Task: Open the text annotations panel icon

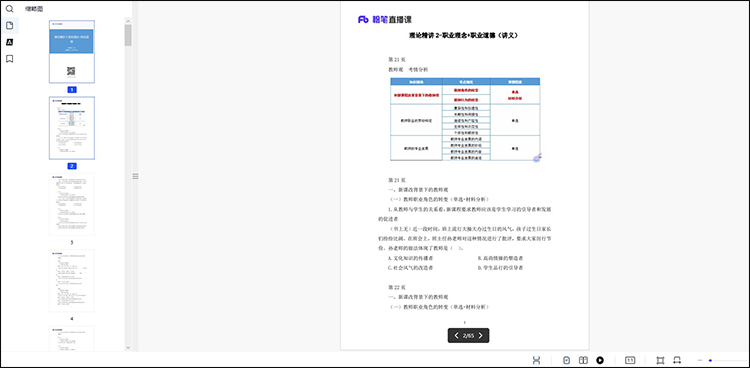Action: tap(10, 42)
